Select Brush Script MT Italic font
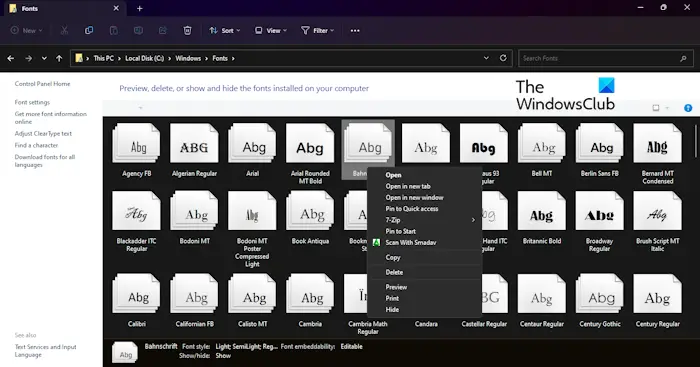 click(658, 222)
